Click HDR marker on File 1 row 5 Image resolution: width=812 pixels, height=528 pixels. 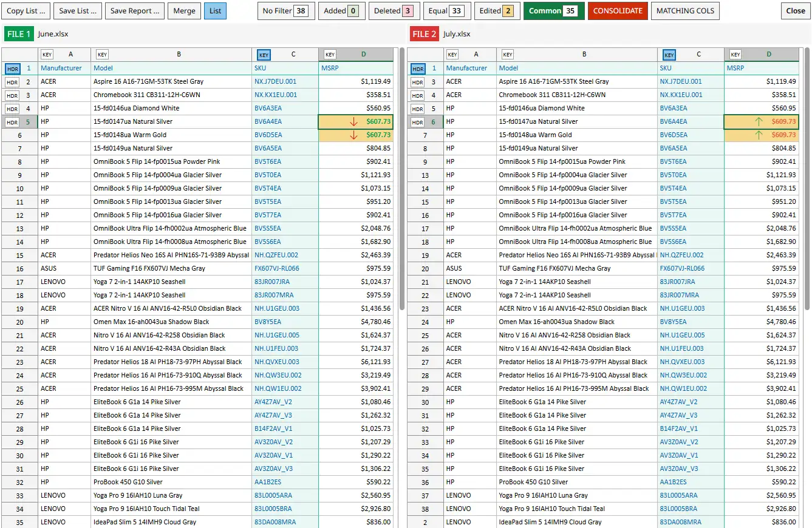coord(12,122)
